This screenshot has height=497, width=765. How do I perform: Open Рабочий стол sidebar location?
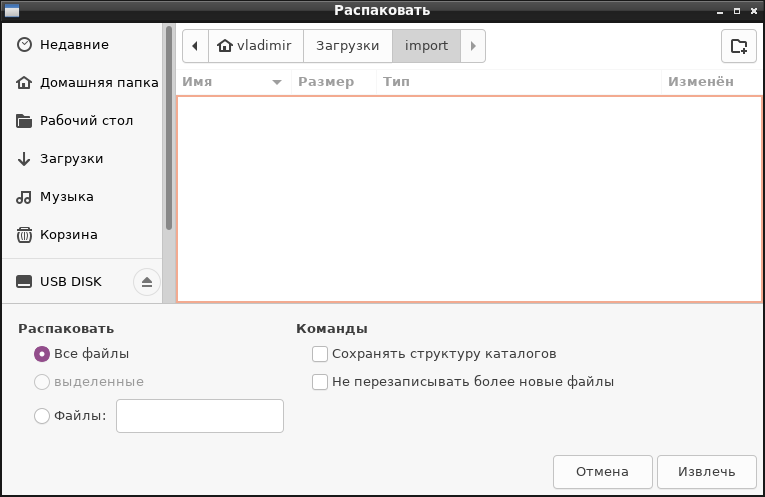[82, 121]
